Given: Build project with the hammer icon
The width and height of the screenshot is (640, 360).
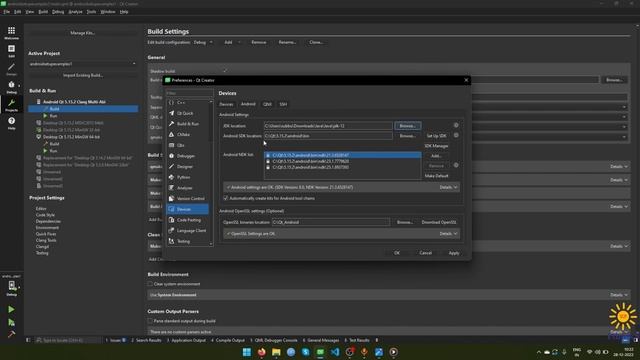Looking at the screenshot, I should pos(11,334).
